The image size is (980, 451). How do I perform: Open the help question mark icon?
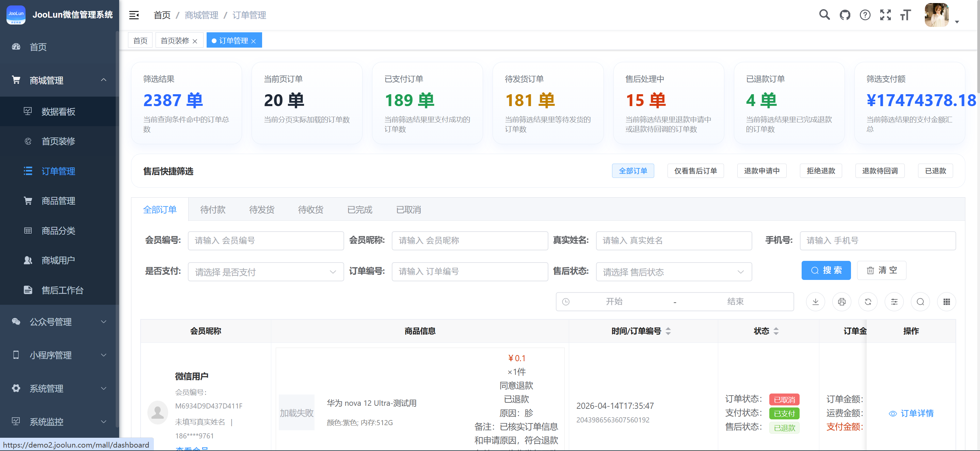865,15
